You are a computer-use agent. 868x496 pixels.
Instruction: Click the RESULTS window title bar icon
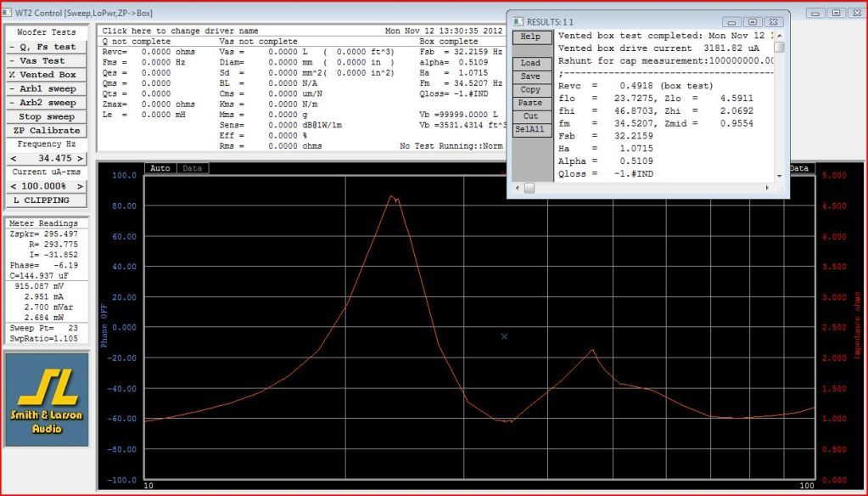coord(518,21)
